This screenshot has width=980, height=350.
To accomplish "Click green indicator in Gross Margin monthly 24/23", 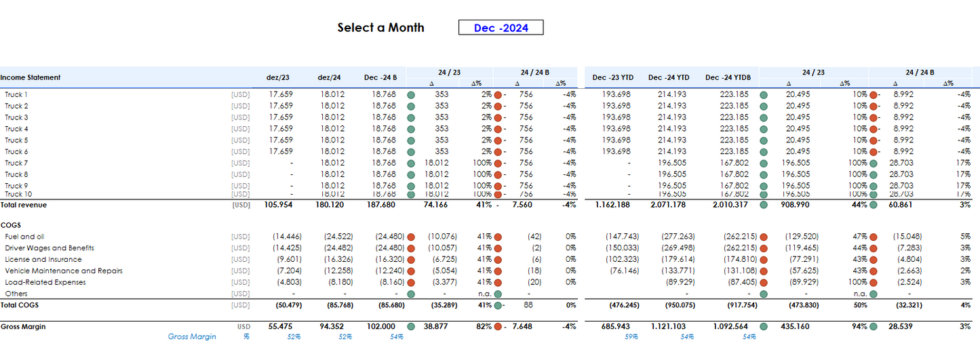I will pyautogui.click(x=411, y=327).
